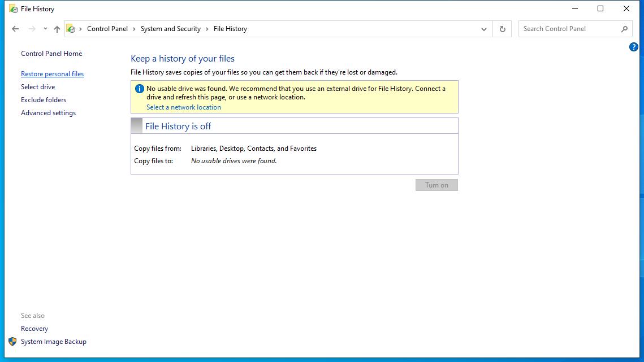Screen dimensions: 644x362
Task: Click the info icon in the yellow notice
Action: pos(139,88)
